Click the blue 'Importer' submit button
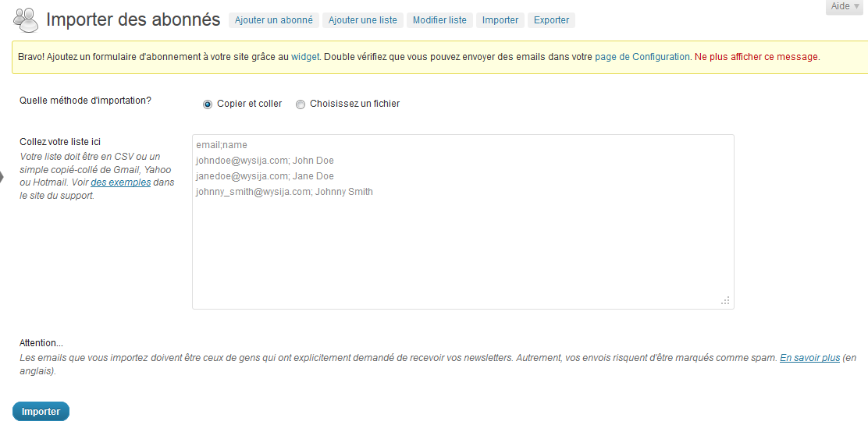The height and width of the screenshot is (432, 868). 41,412
